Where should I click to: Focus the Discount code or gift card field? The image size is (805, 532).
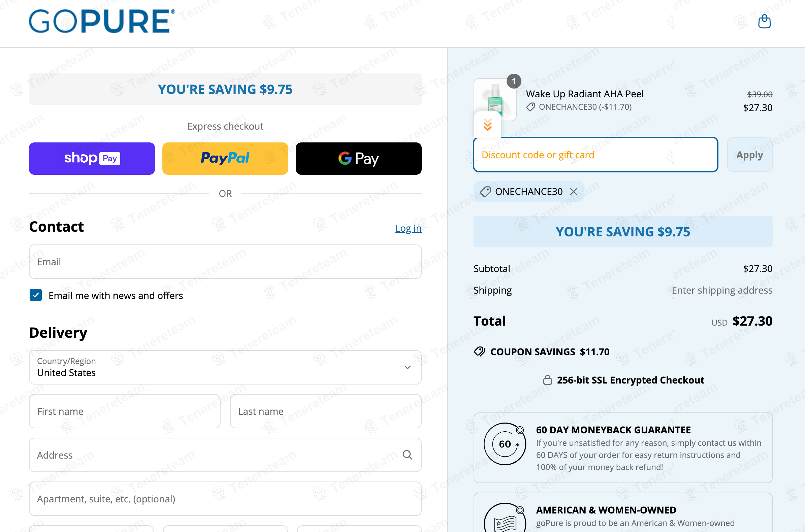coord(595,155)
